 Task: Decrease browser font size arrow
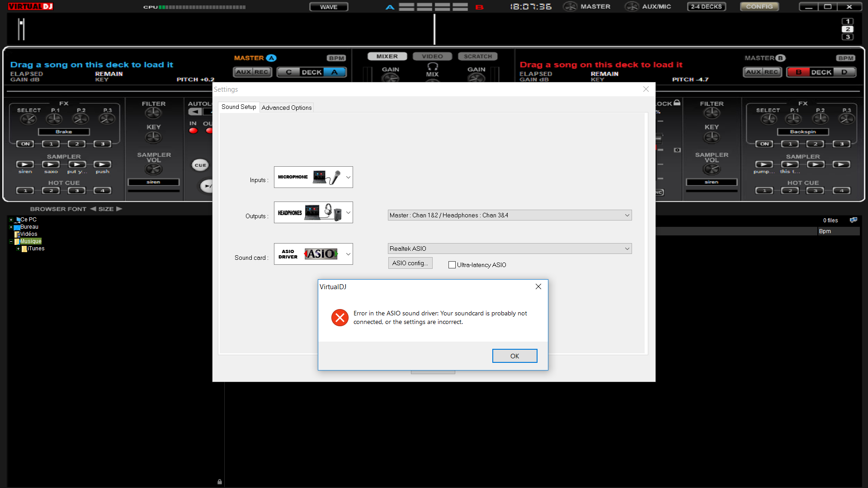[x=93, y=209]
